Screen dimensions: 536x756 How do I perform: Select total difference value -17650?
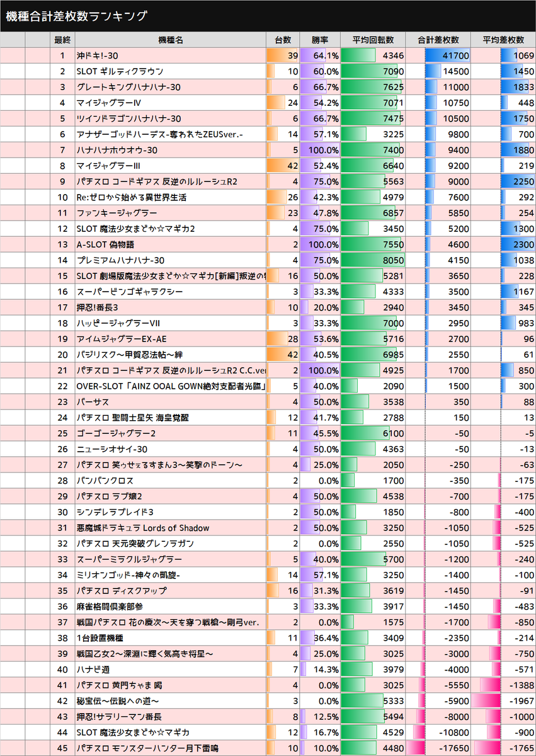[454, 748]
